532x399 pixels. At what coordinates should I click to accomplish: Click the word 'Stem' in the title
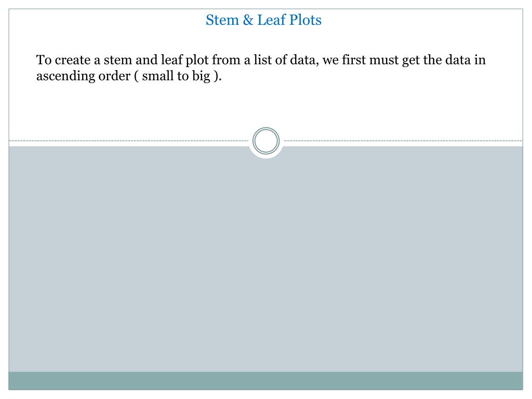222,20
